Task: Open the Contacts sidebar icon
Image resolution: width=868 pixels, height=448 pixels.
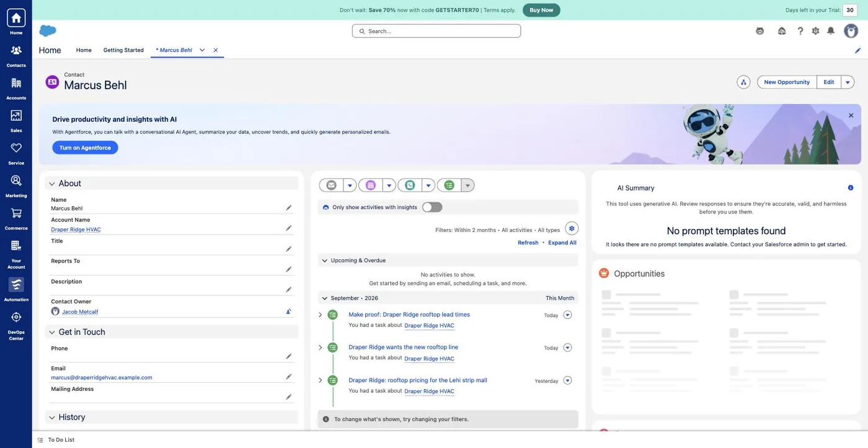Action: point(16,50)
